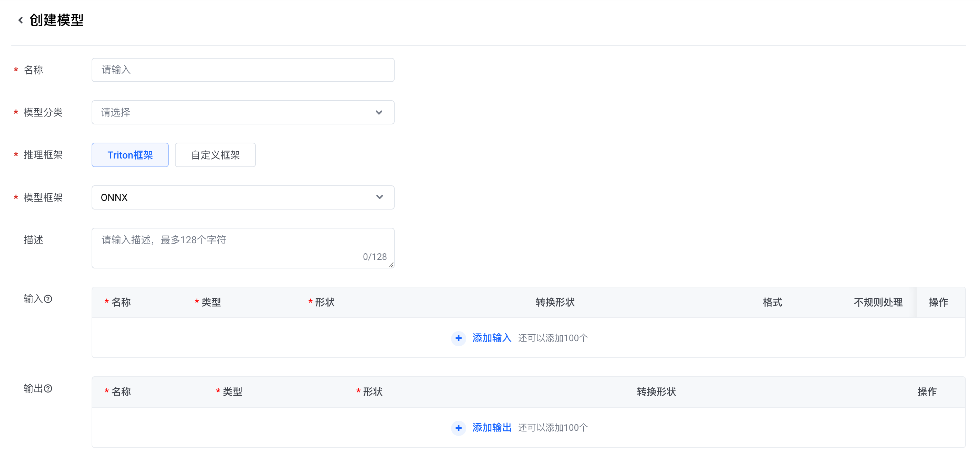Click the help icon next to 输入
The height and width of the screenshot is (459, 980).
pyautogui.click(x=48, y=299)
